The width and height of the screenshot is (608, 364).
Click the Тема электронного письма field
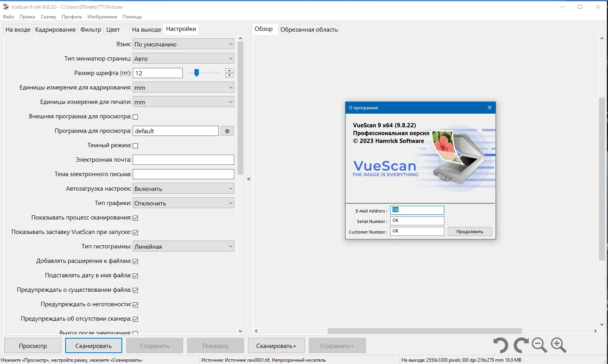click(x=184, y=174)
